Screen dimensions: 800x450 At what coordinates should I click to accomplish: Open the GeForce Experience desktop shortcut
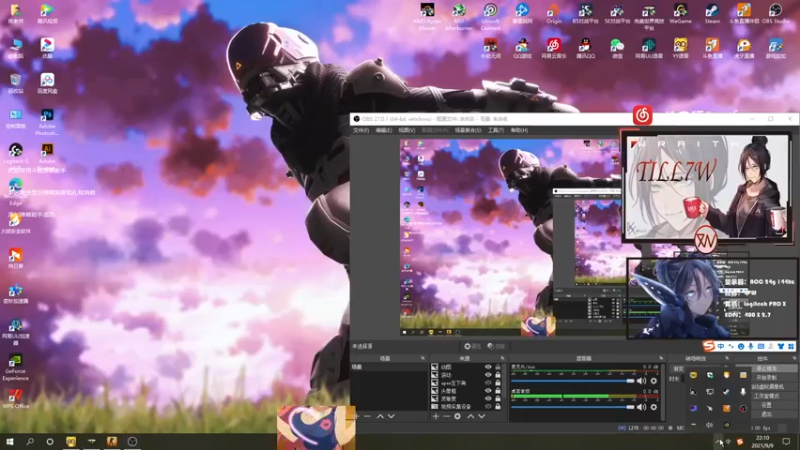point(15,367)
